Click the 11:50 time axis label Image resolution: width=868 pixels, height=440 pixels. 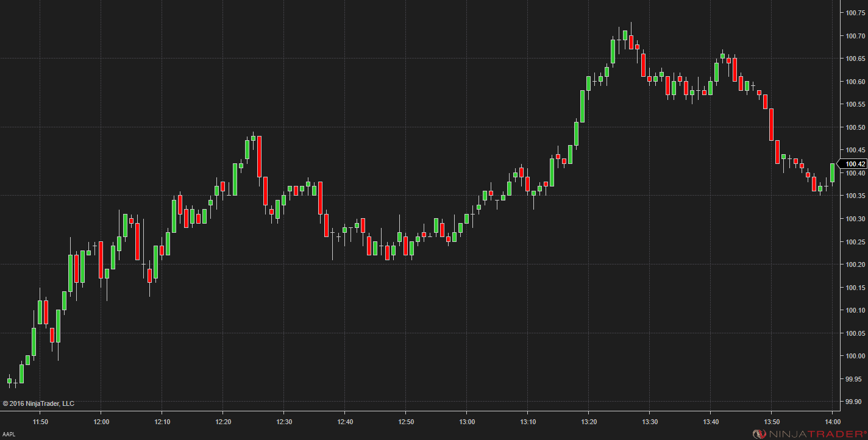pyautogui.click(x=40, y=422)
